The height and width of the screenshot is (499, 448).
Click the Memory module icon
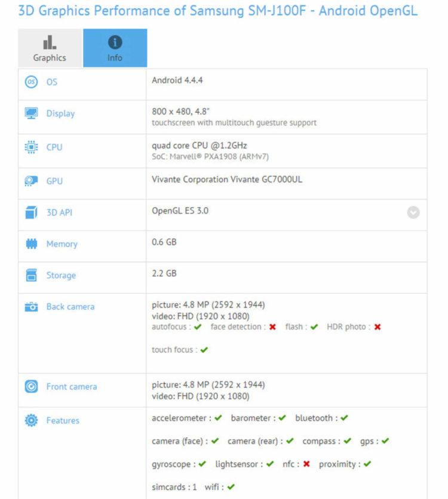tap(31, 244)
